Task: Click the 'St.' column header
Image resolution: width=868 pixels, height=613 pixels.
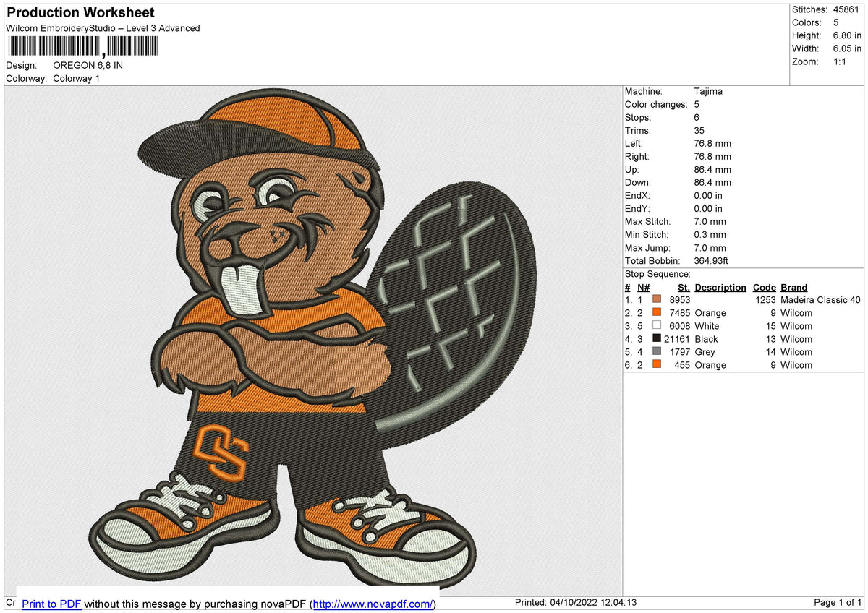Action: (x=684, y=287)
